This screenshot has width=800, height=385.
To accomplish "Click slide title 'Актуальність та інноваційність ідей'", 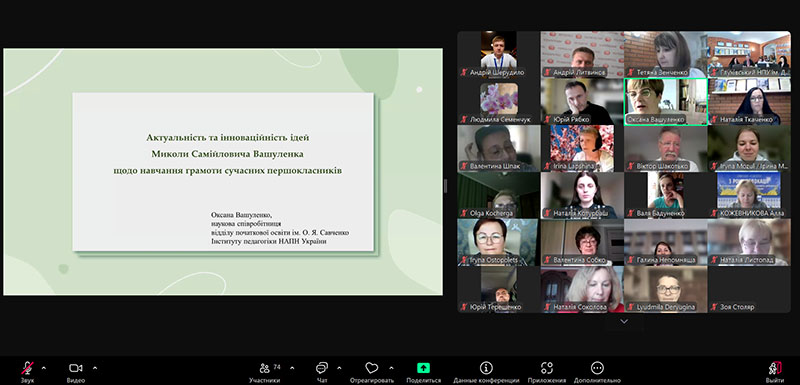I will tap(228, 137).
